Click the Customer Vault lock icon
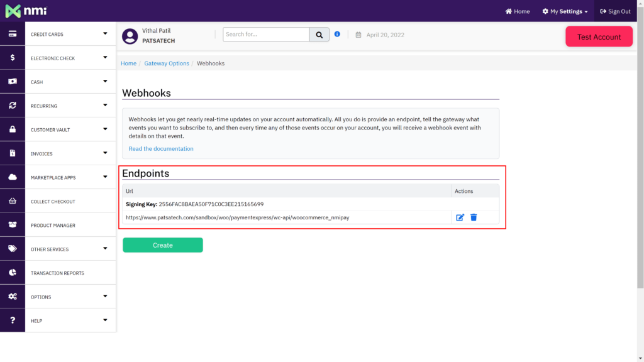This screenshot has width=644, height=362. (13, 129)
